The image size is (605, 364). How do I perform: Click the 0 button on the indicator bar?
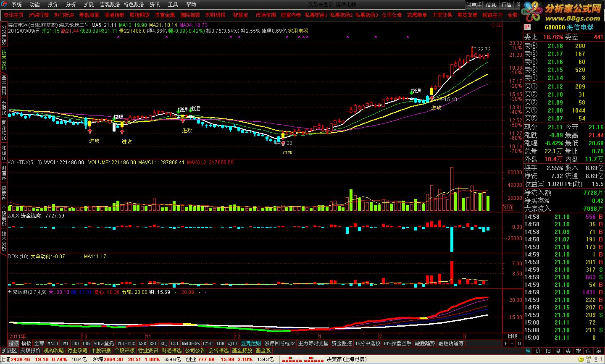click(x=519, y=343)
